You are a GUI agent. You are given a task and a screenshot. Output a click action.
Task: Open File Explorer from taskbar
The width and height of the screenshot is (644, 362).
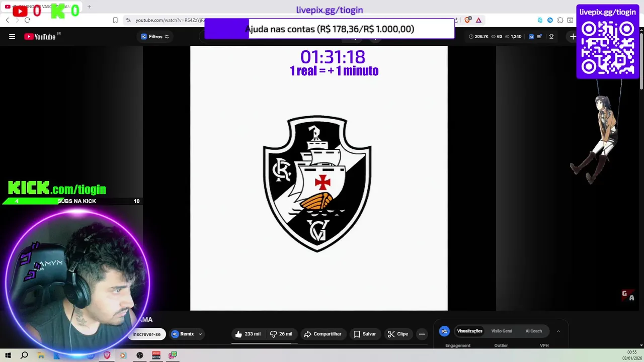(x=41, y=355)
